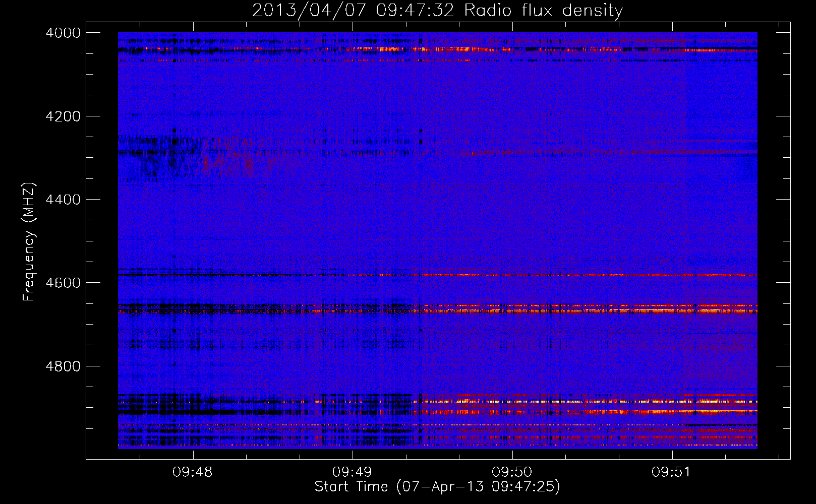The image size is (816, 504).
Task: Click the 4600 frequency tick label
Action: tap(63, 283)
